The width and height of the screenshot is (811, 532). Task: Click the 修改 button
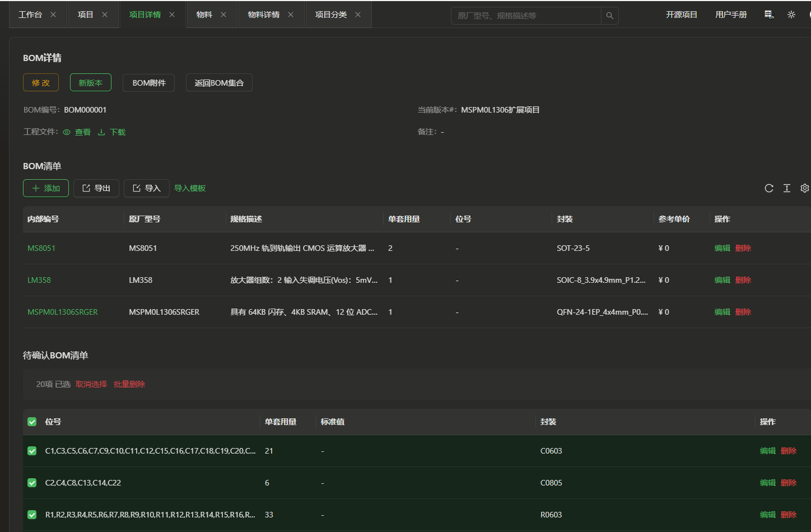[x=41, y=83]
